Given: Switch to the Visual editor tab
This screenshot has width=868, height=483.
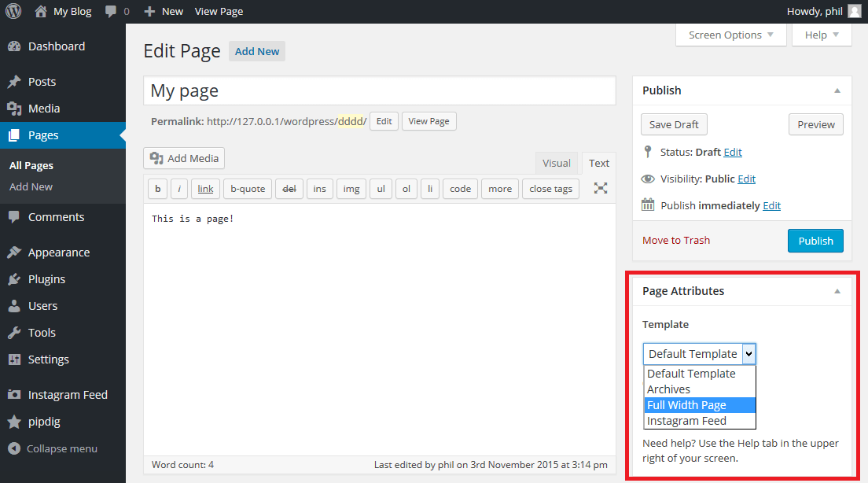Looking at the screenshot, I should tap(556, 163).
